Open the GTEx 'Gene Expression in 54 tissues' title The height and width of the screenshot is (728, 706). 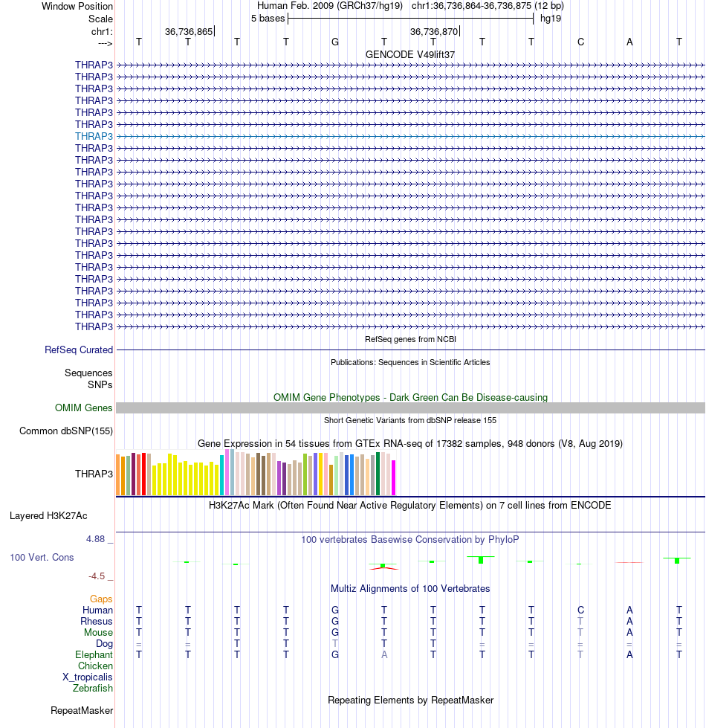click(410, 443)
